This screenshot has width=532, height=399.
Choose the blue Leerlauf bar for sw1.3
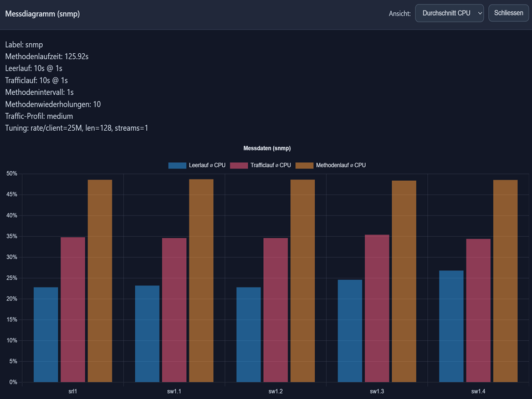(350, 331)
